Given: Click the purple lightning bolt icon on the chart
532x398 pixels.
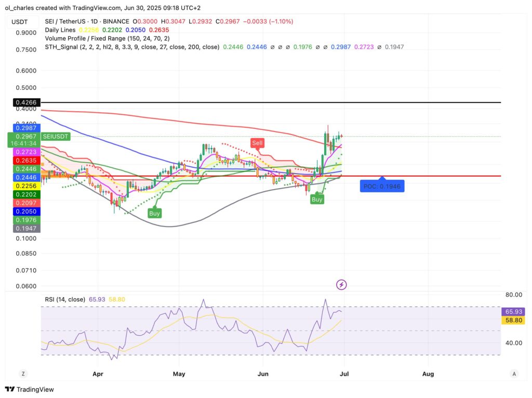Looking at the screenshot, I should tap(342, 284).
